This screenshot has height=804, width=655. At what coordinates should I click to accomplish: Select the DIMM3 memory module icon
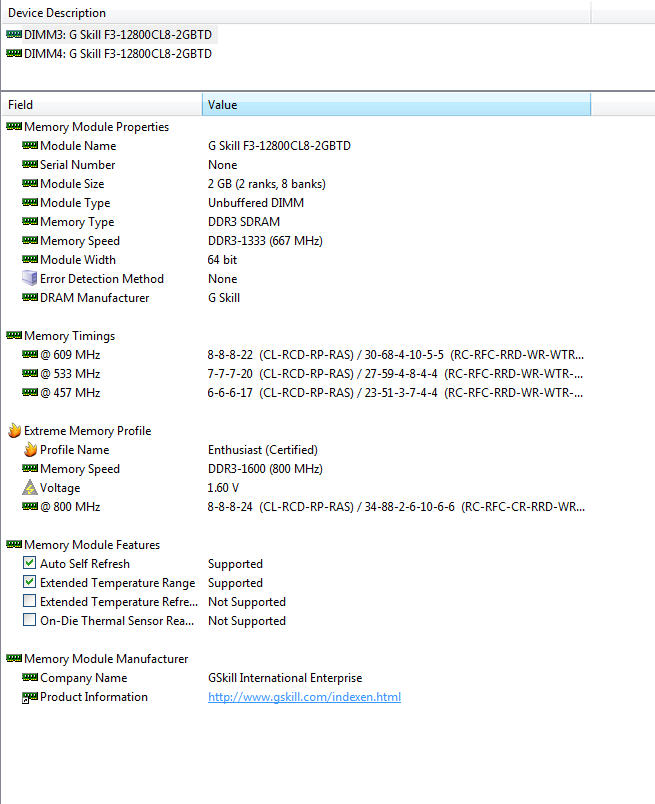point(14,35)
